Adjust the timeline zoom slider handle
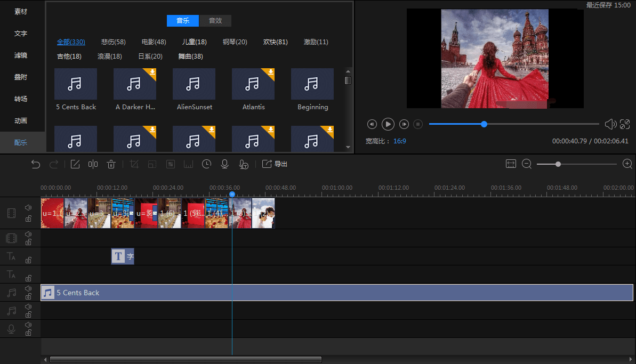The width and height of the screenshot is (636, 364). point(558,164)
